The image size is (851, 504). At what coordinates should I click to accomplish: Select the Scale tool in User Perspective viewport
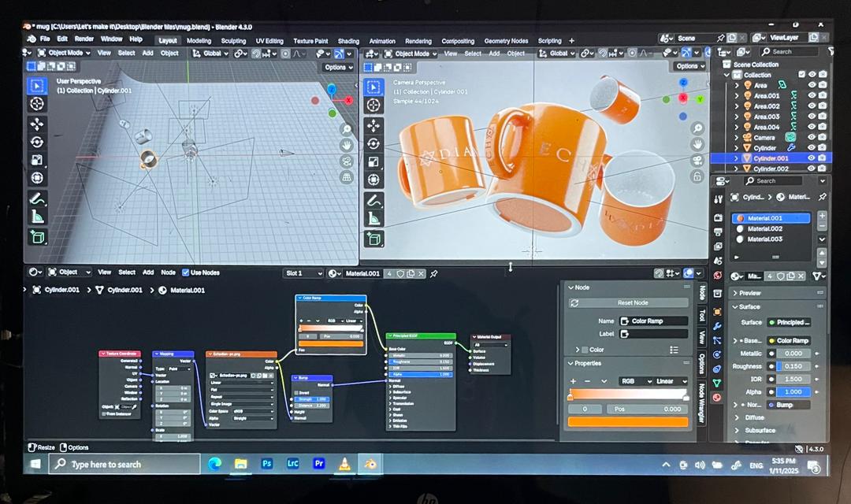[x=37, y=160]
